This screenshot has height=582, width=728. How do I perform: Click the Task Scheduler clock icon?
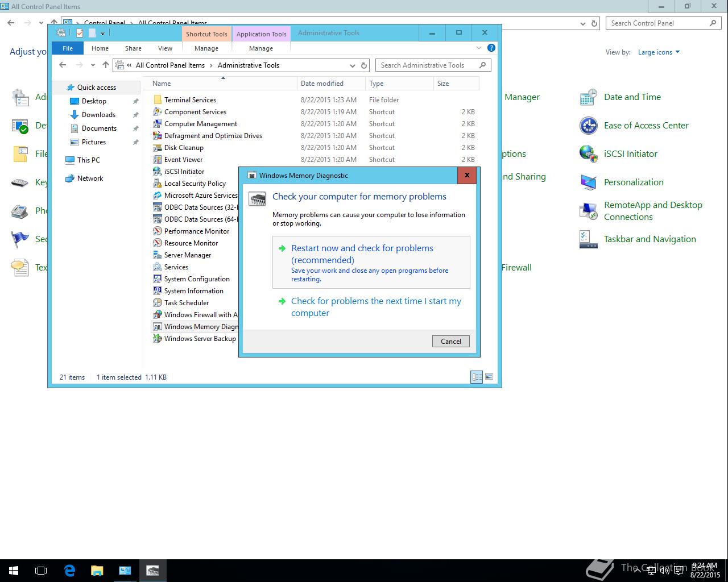(158, 303)
